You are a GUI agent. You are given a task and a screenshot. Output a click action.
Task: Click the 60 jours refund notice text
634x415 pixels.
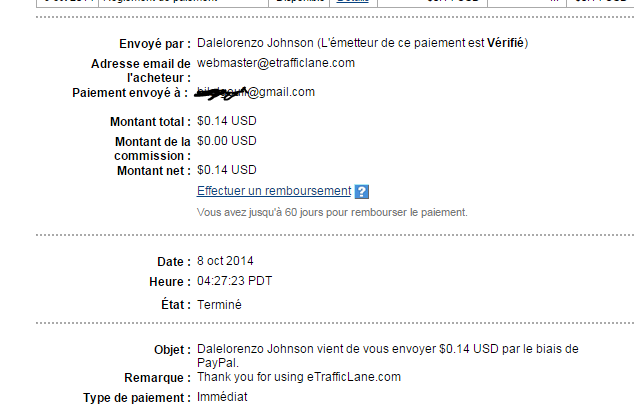[x=332, y=212]
